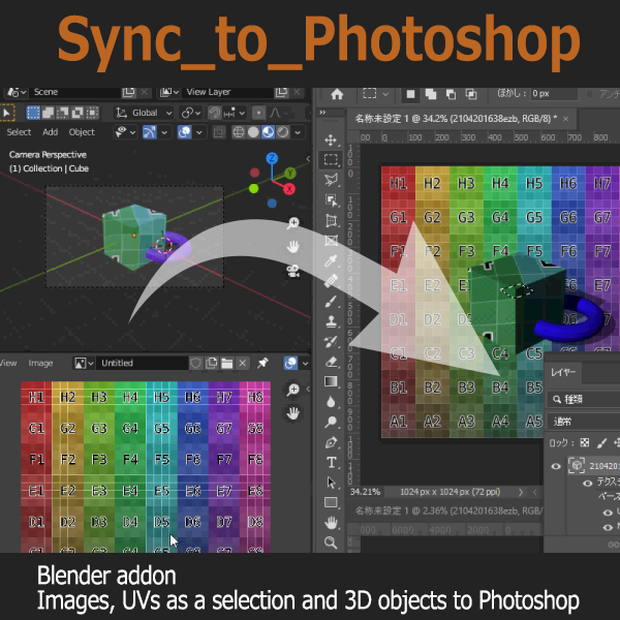Choose Add to selection mode in Photoshop
This screenshot has height=620, width=620.
(431, 94)
